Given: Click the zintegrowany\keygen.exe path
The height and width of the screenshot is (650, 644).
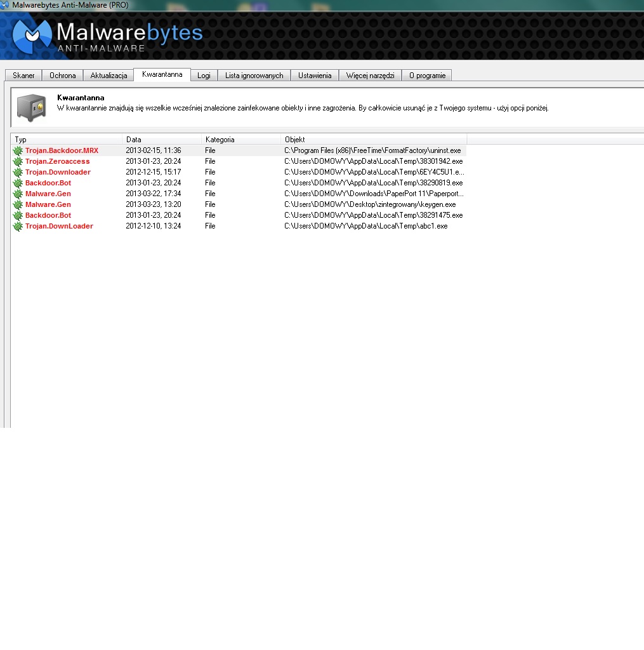Looking at the screenshot, I should [x=370, y=204].
